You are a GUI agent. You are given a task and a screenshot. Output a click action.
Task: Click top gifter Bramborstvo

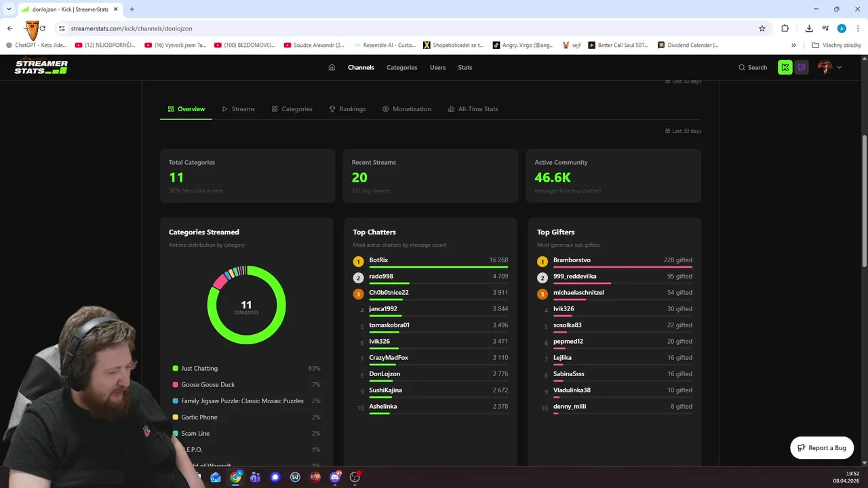coord(572,260)
